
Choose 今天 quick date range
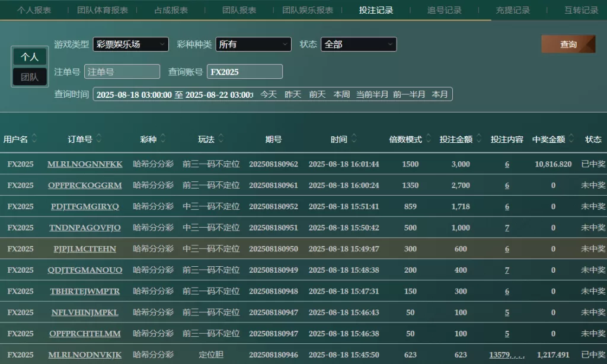point(269,94)
